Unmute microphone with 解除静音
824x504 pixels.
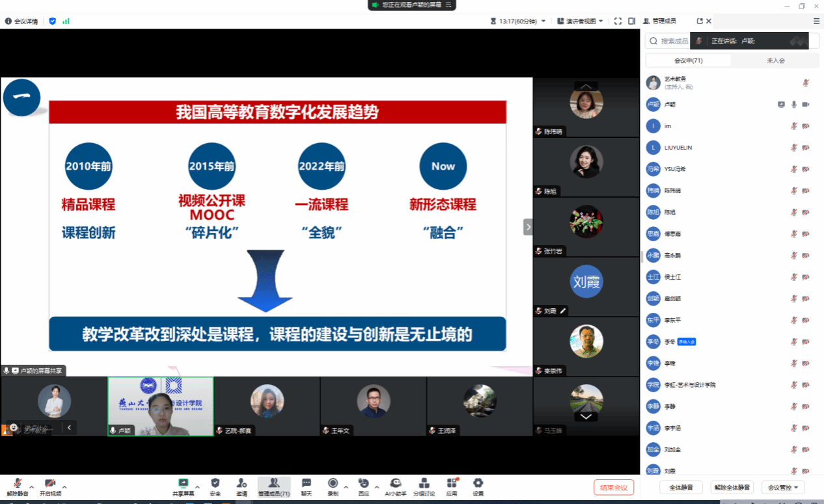pos(18,486)
